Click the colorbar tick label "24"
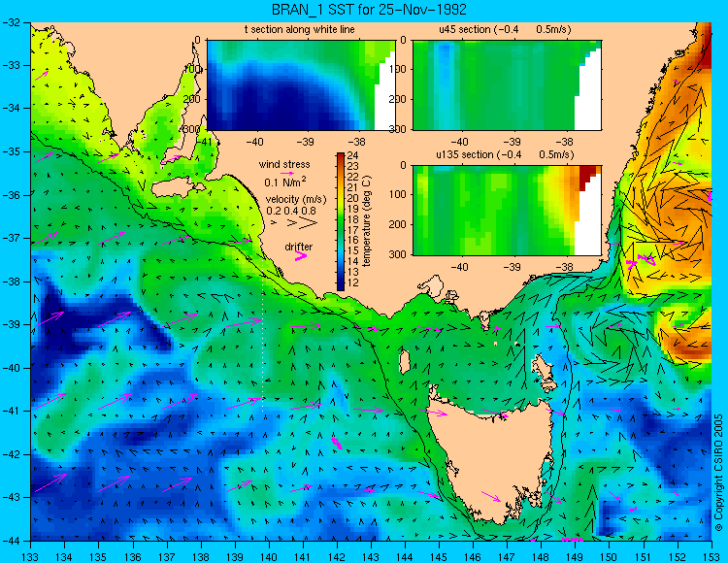728x563 pixels. (x=353, y=156)
